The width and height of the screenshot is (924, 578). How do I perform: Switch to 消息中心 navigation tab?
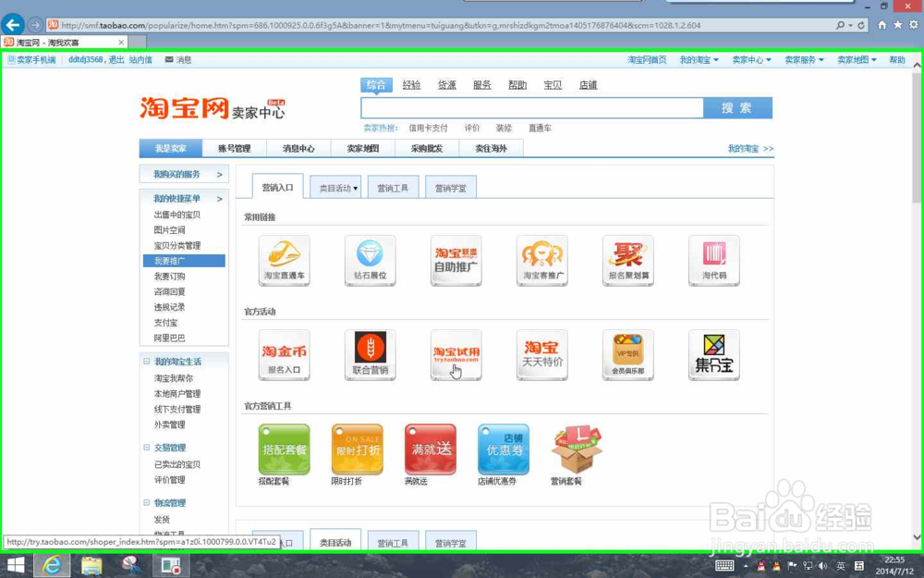pos(298,149)
